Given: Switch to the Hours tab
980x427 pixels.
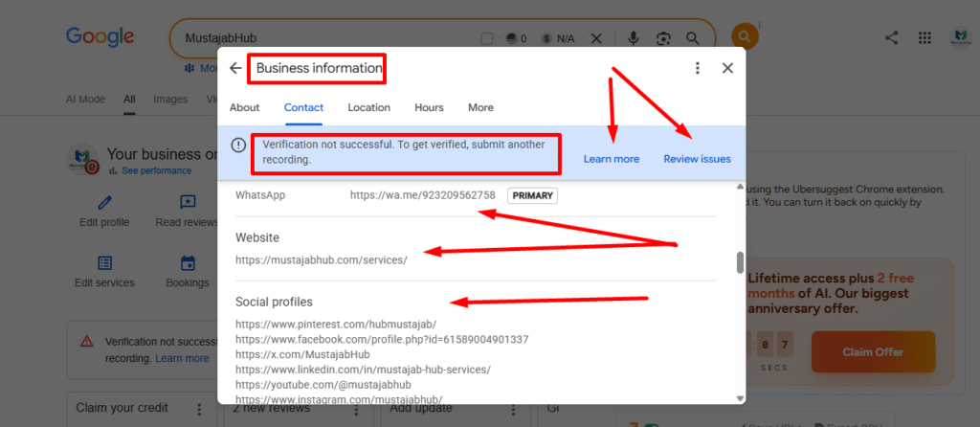Looking at the screenshot, I should [429, 107].
